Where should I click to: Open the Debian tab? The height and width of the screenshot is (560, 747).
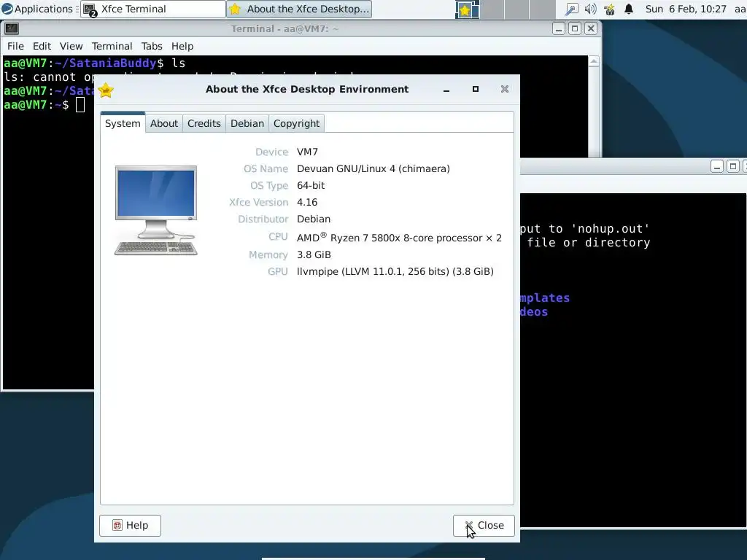(247, 123)
